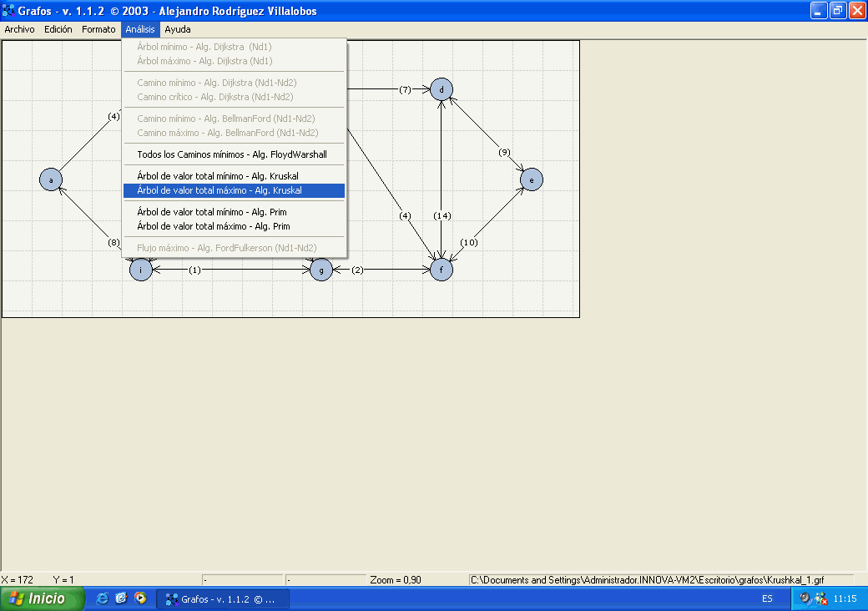The height and width of the screenshot is (611, 868).
Task: Click the Grafos taskbar button
Action: click(x=225, y=598)
